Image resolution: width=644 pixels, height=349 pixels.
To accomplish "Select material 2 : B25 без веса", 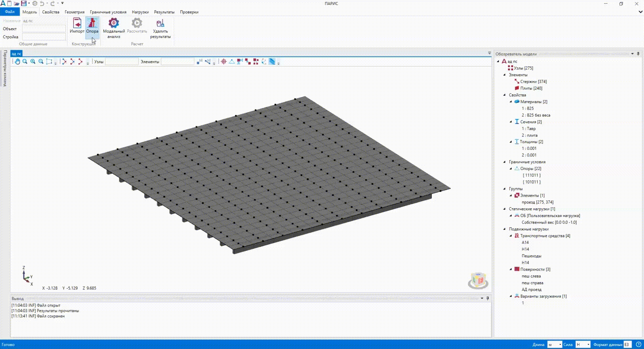I will point(536,115).
